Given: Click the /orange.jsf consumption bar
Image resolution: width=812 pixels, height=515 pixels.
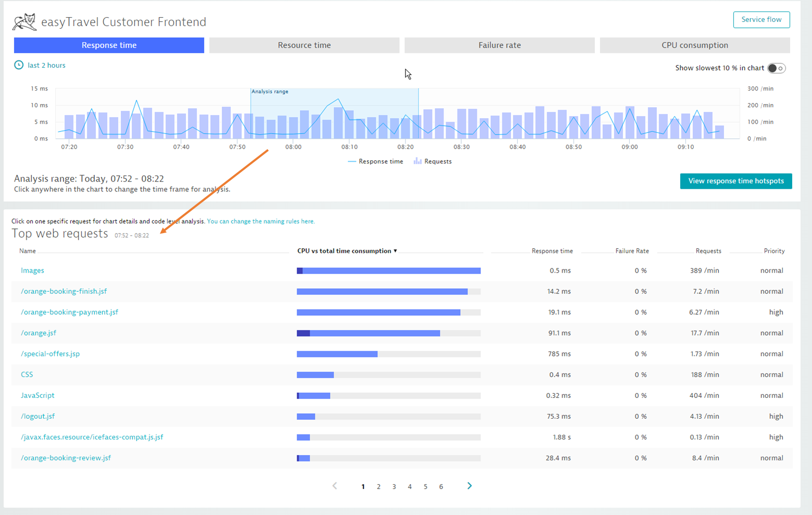Looking at the screenshot, I should pos(389,333).
